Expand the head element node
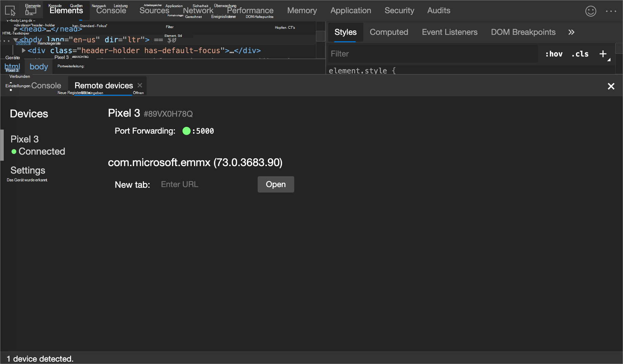The image size is (623, 364). (16, 29)
